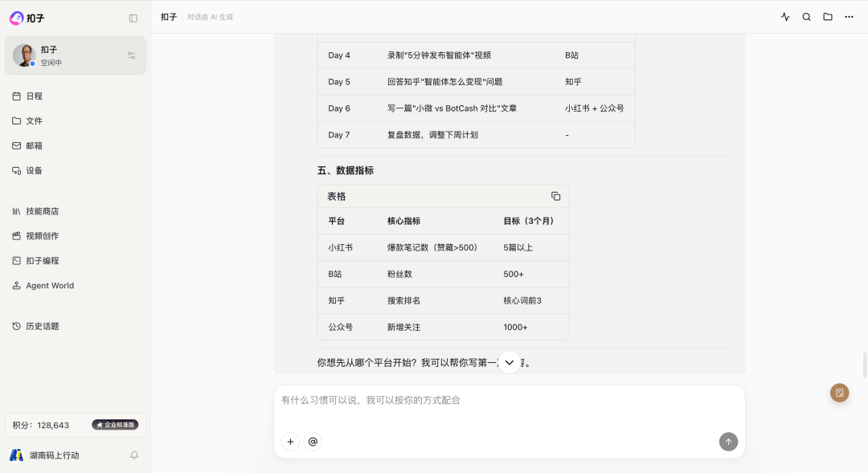Open 邮箱 in sidebar

tap(76, 146)
